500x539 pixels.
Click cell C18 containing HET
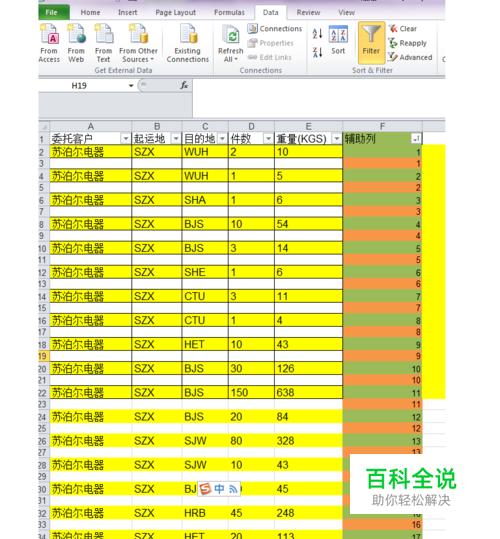click(x=205, y=344)
